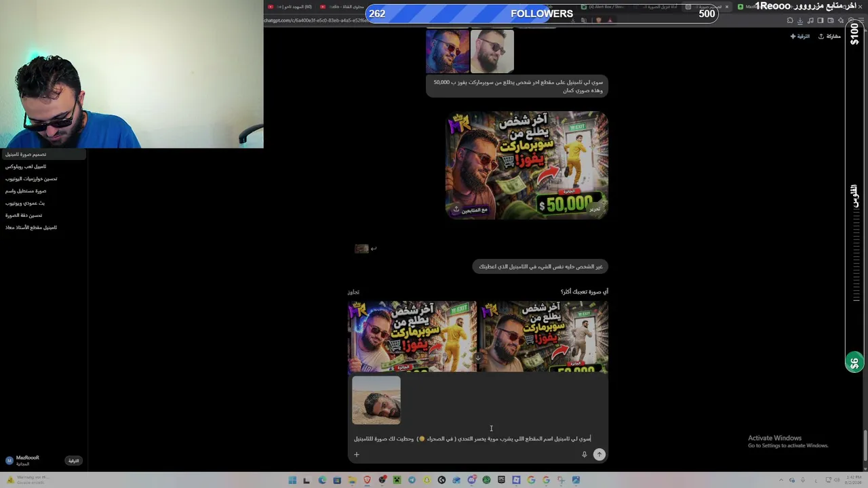868x488 pixels.
Task: Close the active ChatGPT browser tab
Action: (727, 7)
